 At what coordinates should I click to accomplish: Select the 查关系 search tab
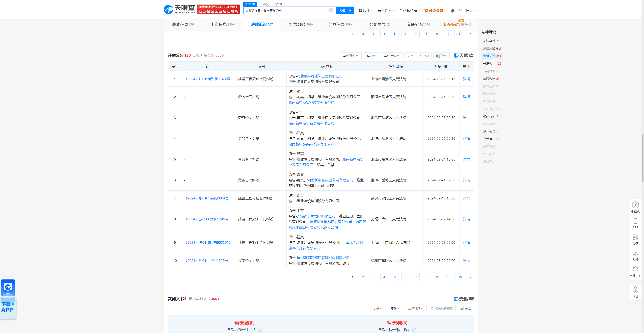(x=278, y=4)
